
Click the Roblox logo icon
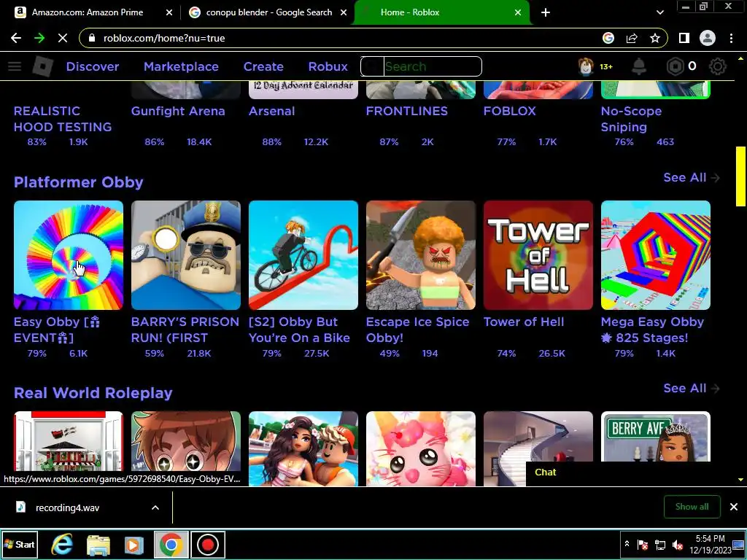(42, 66)
